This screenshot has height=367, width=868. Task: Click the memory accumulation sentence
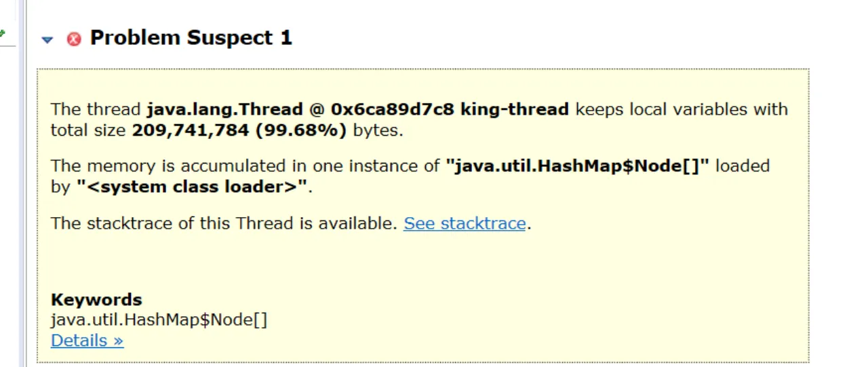tap(410, 176)
